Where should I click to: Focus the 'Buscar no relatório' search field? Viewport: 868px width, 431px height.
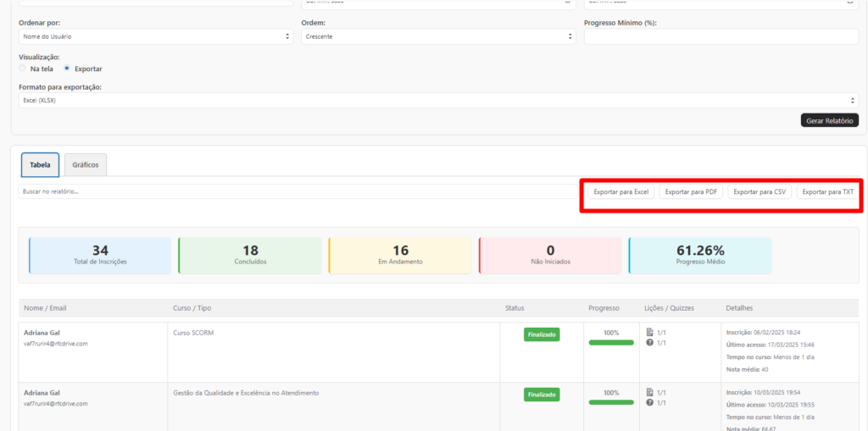click(297, 192)
